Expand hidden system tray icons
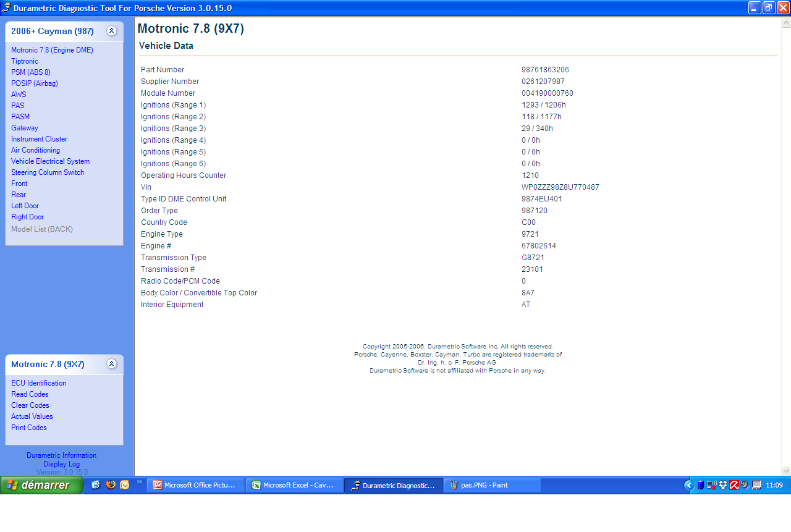This screenshot has height=532, width=791. (689, 485)
